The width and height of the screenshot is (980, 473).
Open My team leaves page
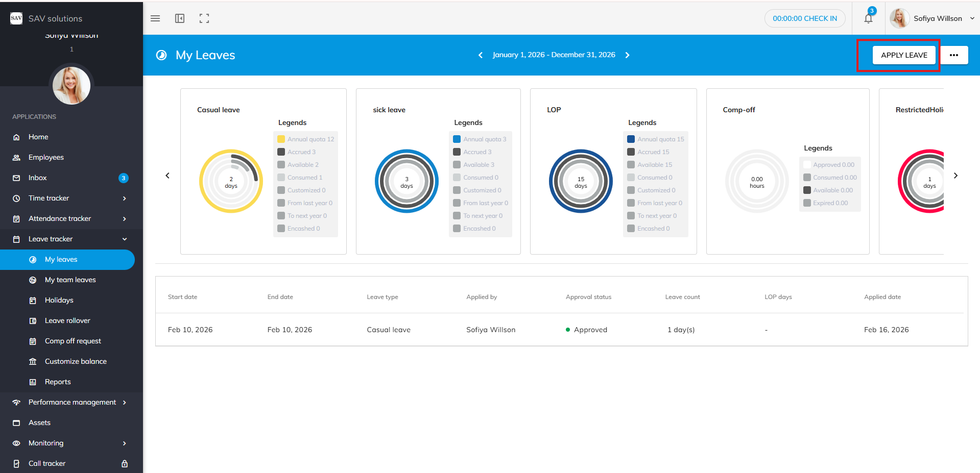70,280
